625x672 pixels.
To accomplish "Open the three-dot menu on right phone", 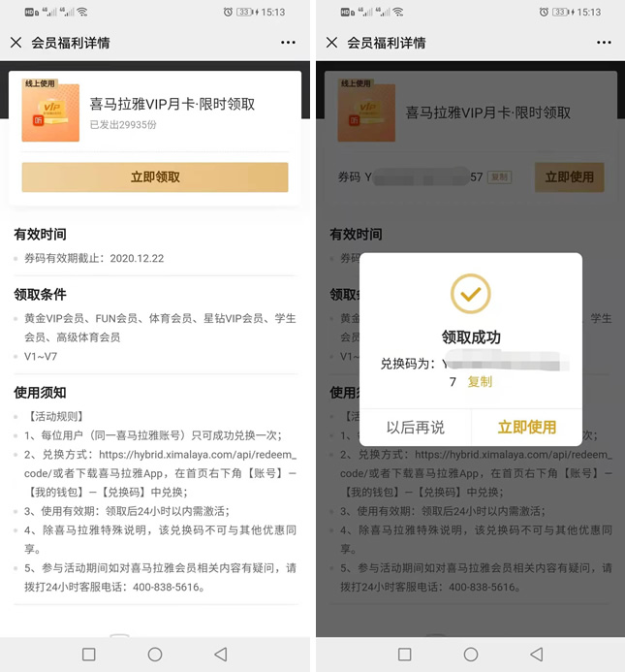I will (604, 43).
